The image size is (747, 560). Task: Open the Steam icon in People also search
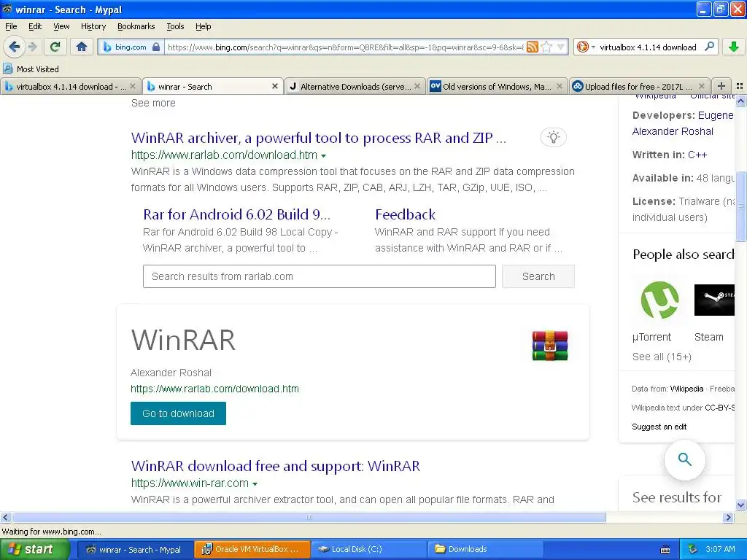click(x=714, y=300)
